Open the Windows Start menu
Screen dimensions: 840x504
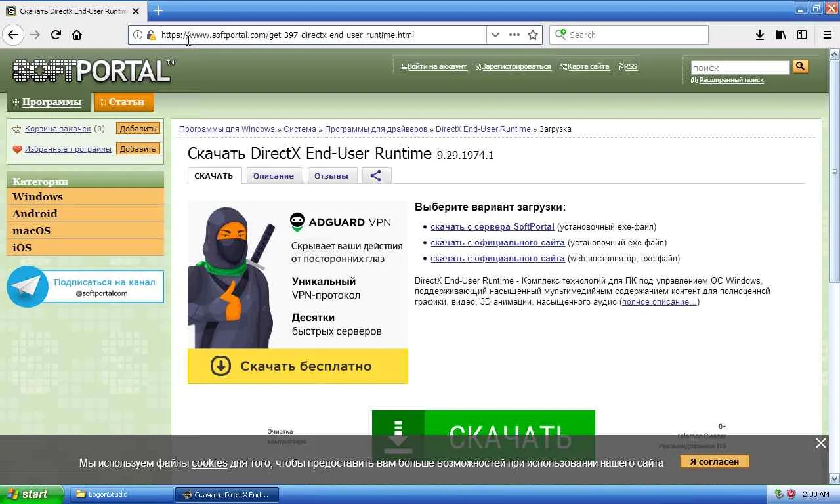[x=31, y=494]
